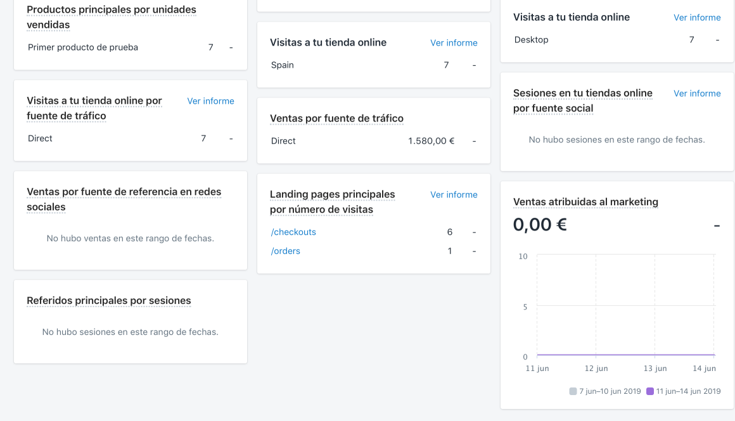Click the Ventas por fuente de tráfico title

[x=336, y=119]
